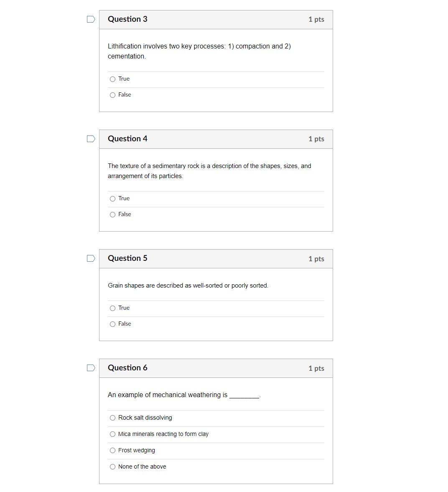This screenshot has width=448, height=492.
Task: Click the '1 pts' label on Question 6
Action: click(316, 368)
